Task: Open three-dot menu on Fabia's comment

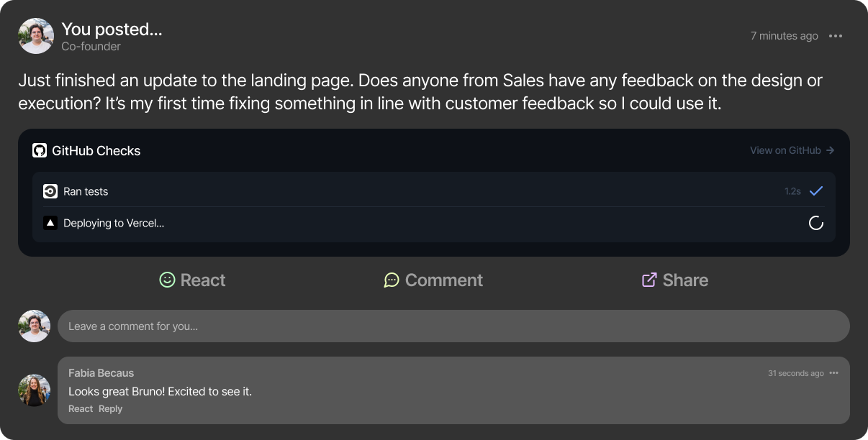Action: (x=834, y=373)
